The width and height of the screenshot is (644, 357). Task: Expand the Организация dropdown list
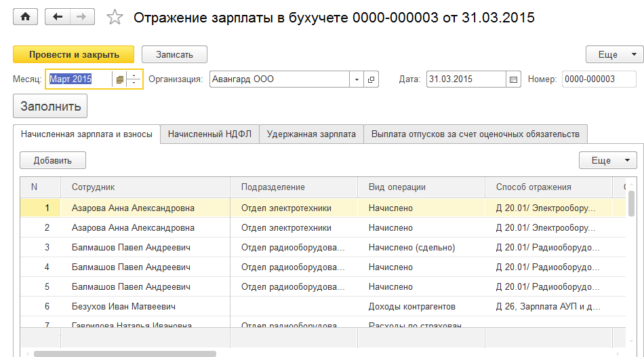357,79
